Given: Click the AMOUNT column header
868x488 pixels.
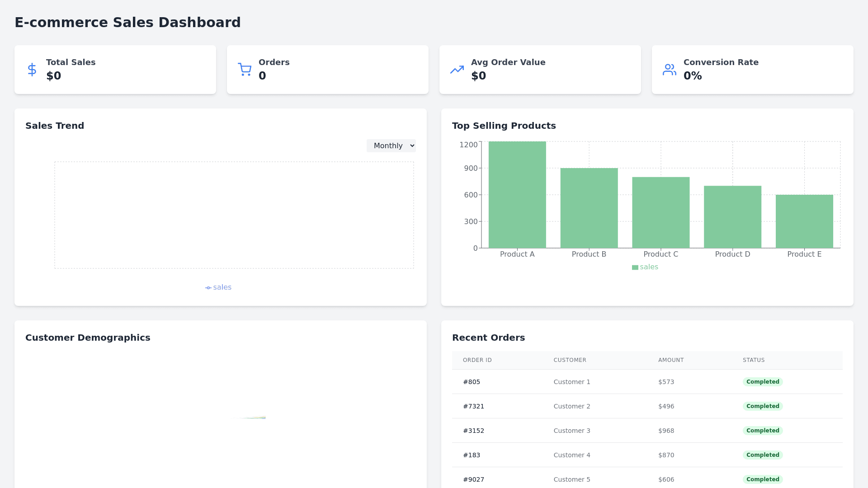Looking at the screenshot, I should click(x=671, y=360).
